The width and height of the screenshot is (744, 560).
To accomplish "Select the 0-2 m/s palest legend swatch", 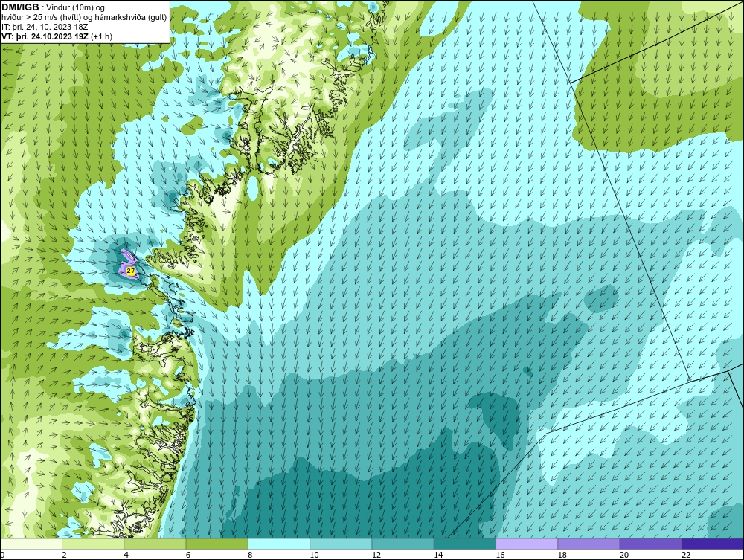I will tap(31, 544).
